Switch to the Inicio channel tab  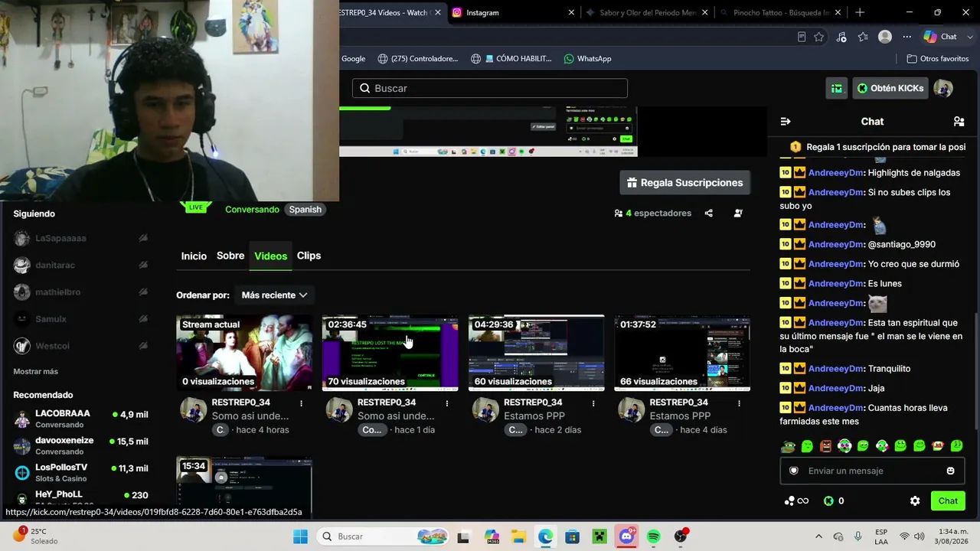coord(194,256)
